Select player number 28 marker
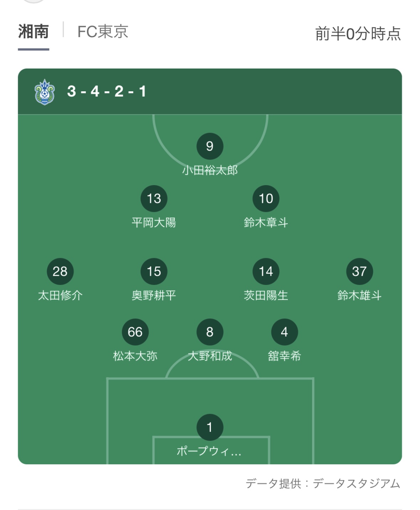This screenshot has height=510, width=420. (60, 271)
